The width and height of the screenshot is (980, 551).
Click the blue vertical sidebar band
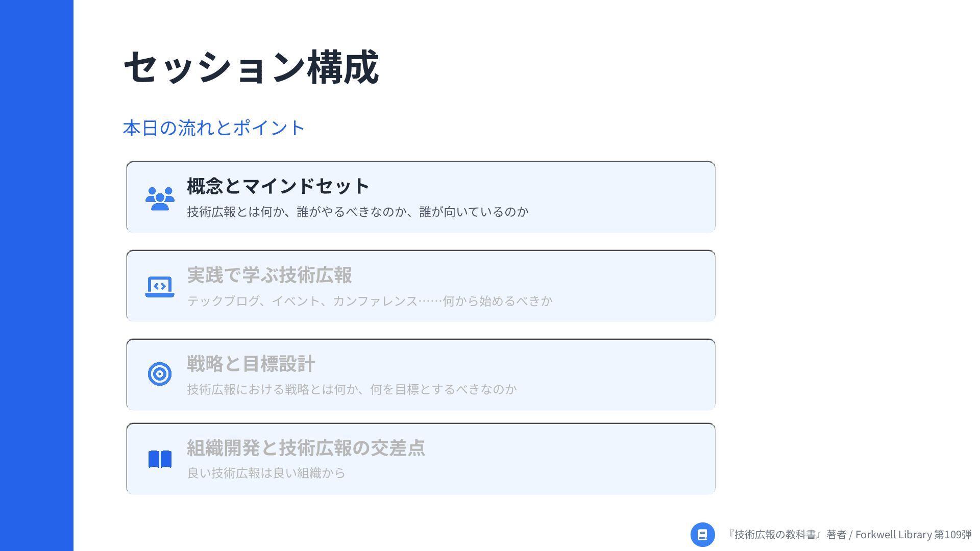37,275
